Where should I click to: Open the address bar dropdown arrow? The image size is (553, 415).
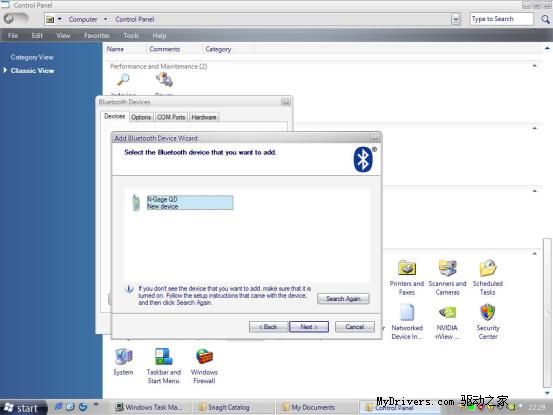coord(456,19)
